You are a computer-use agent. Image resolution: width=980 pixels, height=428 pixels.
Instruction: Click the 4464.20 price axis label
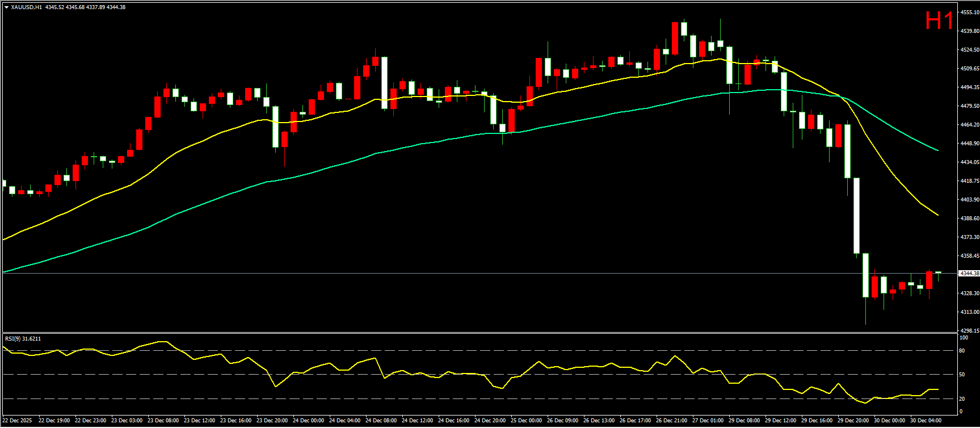tap(969, 125)
